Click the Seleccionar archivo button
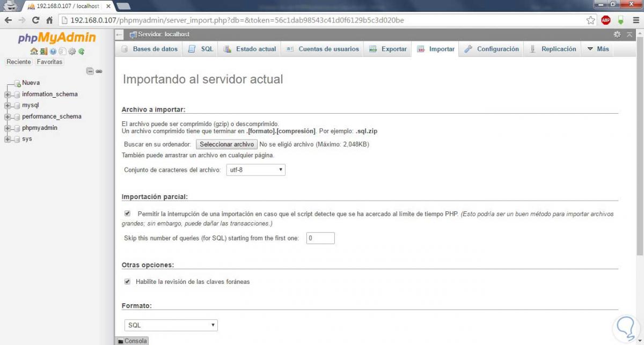This screenshot has height=345, width=644. tap(226, 144)
